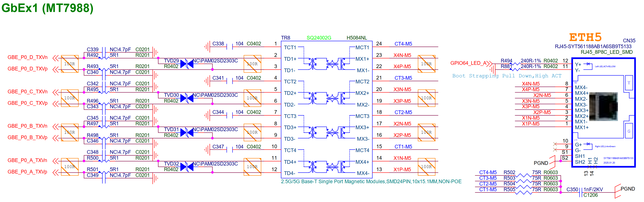This screenshot has height=202, width=644.
Task: Click the TVD29 TVS diode symbol
Action: point(187,64)
